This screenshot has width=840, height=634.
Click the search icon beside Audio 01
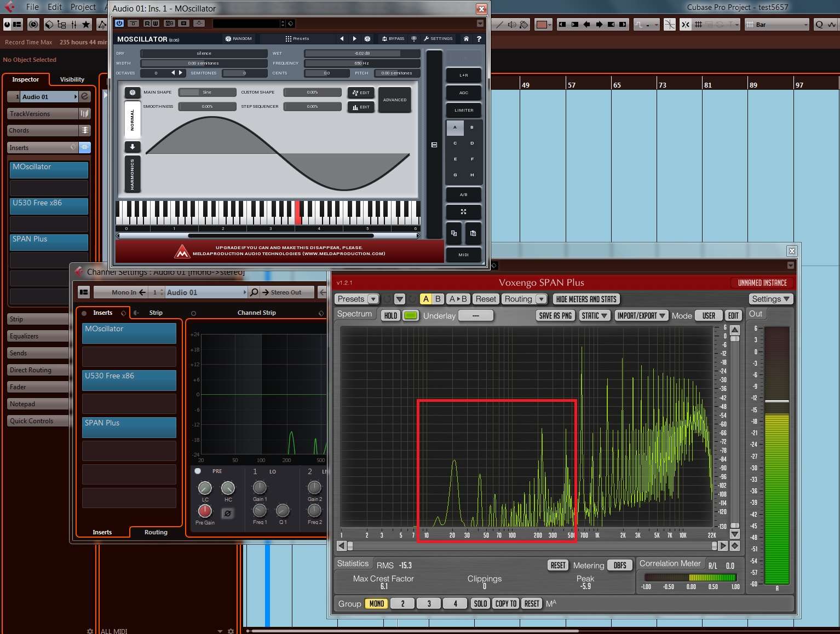click(254, 292)
